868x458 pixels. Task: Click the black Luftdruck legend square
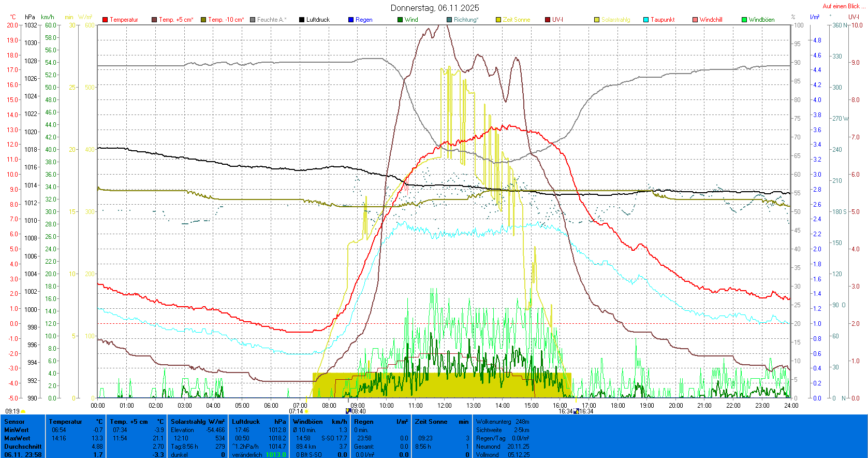302,20
